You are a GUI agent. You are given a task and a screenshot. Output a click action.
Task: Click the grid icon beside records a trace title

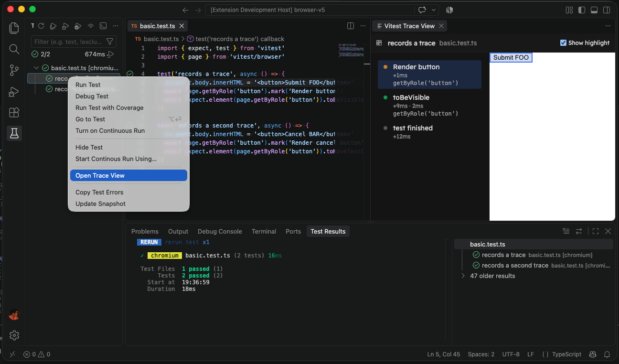point(379,43)
